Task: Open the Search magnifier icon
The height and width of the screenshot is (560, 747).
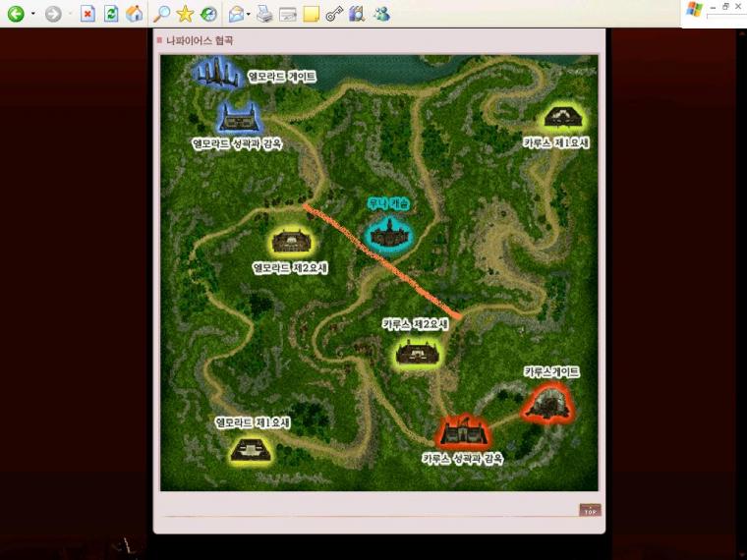Action: click(x=161, y=14)
